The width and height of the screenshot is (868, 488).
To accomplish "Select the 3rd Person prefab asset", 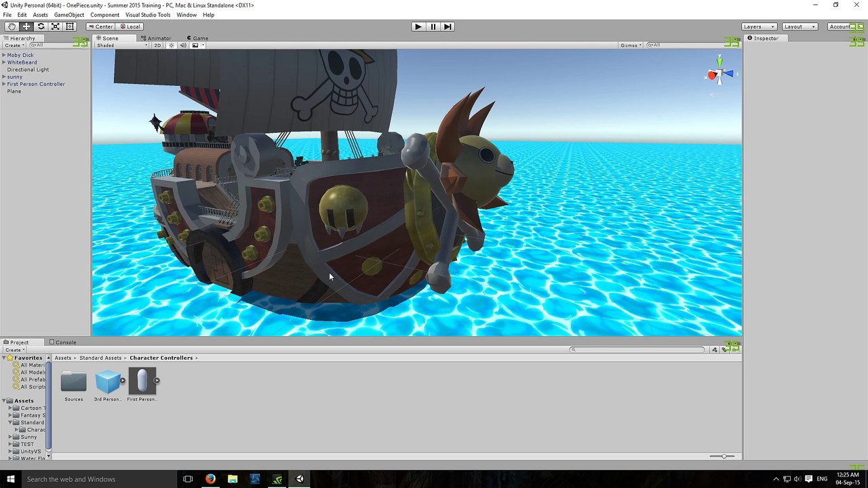I will (x=108, y=382).
